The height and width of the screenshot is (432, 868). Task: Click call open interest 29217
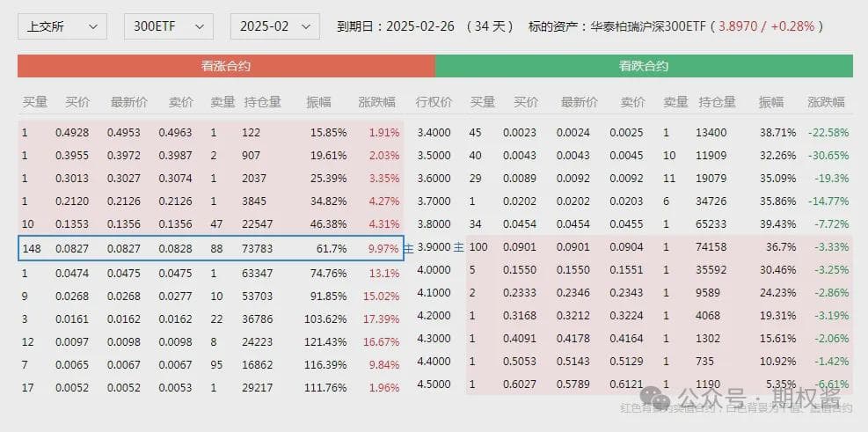[258, 388]
